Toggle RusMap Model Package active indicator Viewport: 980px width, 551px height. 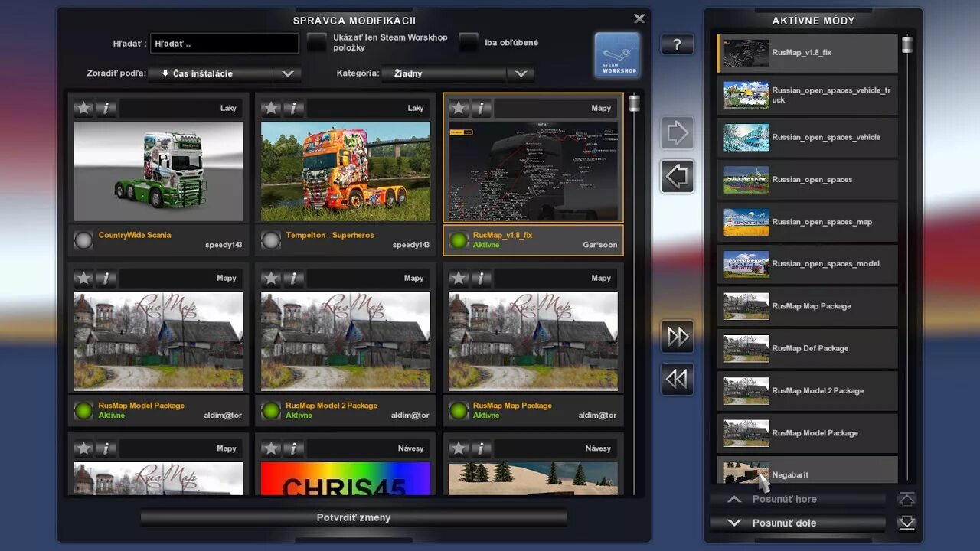(83, 411)
